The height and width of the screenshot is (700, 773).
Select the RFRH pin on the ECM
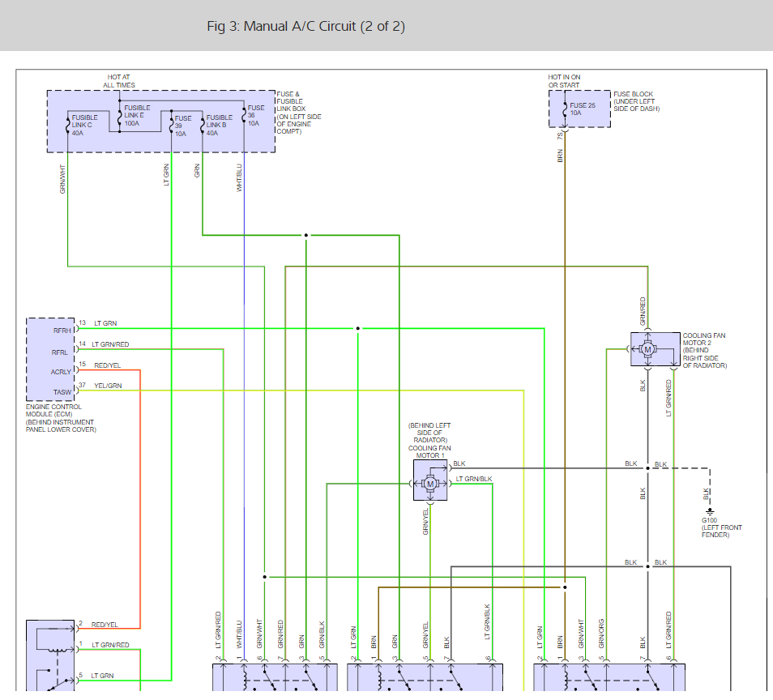[62, 330]
